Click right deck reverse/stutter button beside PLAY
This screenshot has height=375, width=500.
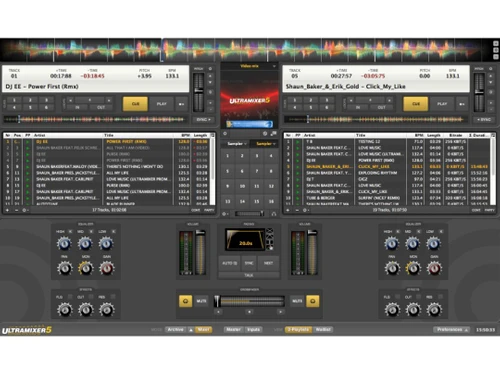coord(462,104)
